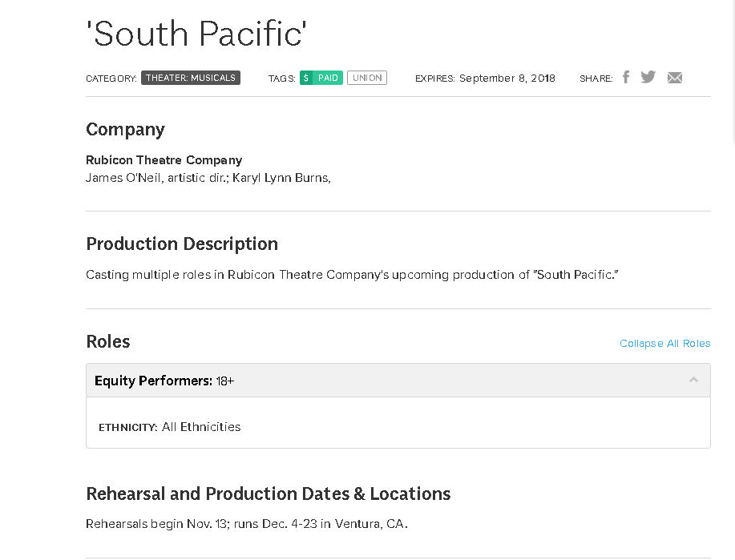The width and height of the screenshot is (735, 560).
Task: Click Rehearsal and Production Dates & Locations heading
Action: [268, 494]
